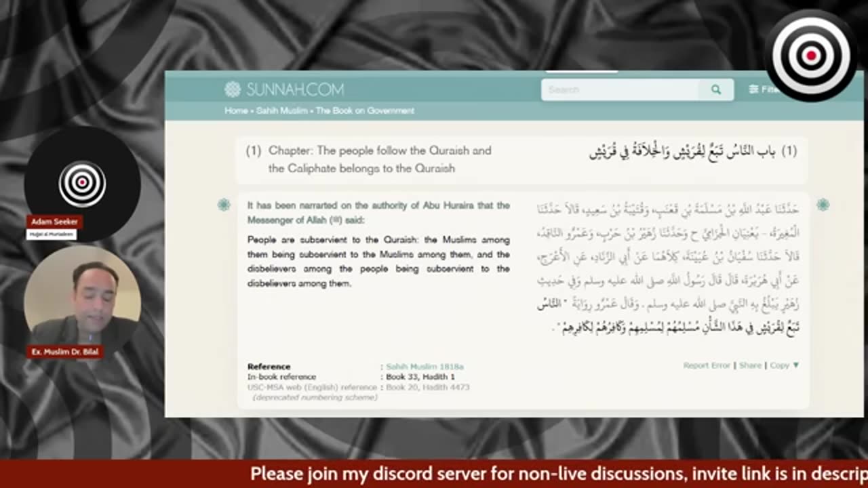Click the Adam Seeker target avatar
This screenshot has height=488, width=868.
pyautogui.click(x=82, y=183)
